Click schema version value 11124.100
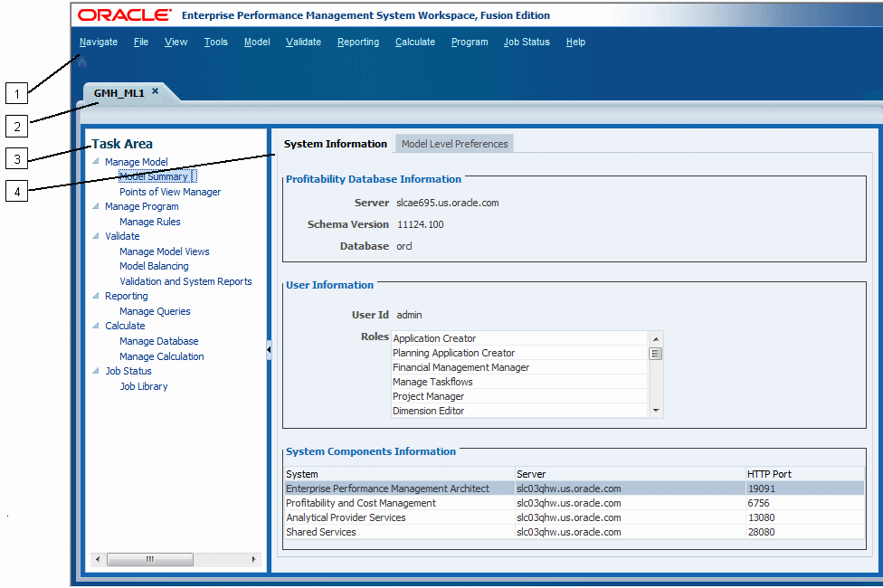Image resolution: width=883 pixels, height=588 pixels. (x=420, y=224)
